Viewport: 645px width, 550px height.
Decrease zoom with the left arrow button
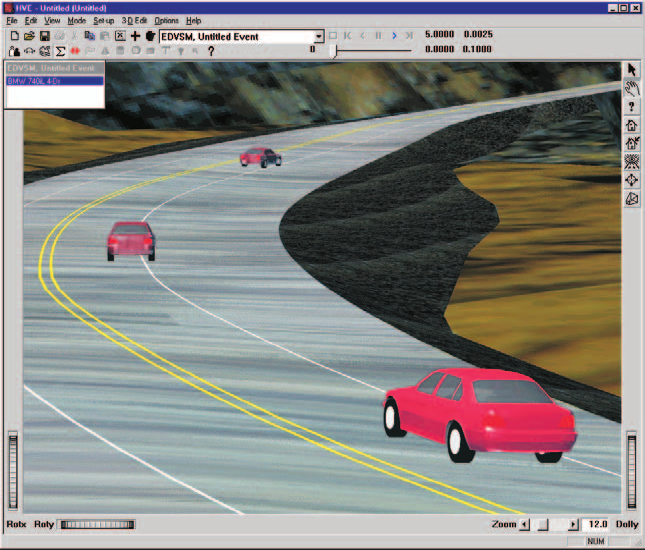[x=524, y=524]
